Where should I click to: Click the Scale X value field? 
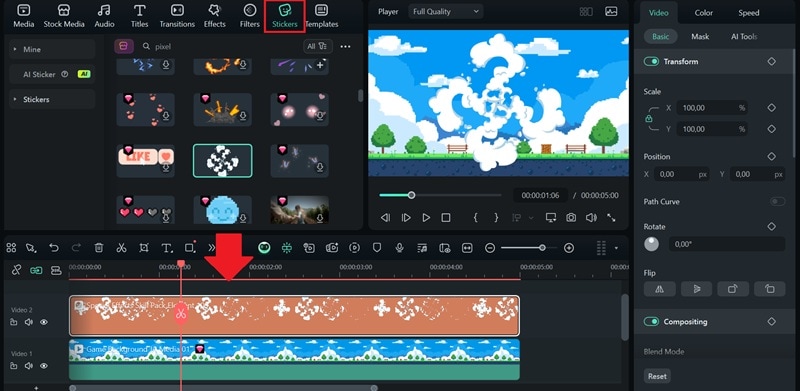712,108
